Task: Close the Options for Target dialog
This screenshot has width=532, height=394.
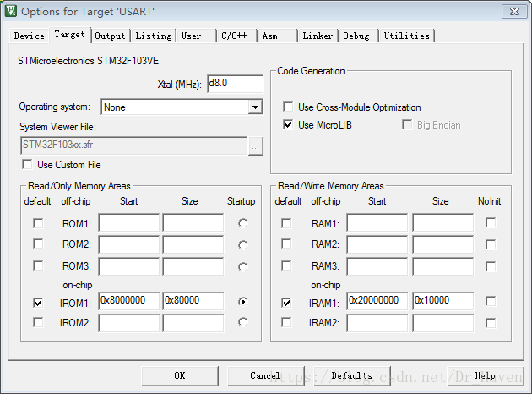Action: pos(511,12)
